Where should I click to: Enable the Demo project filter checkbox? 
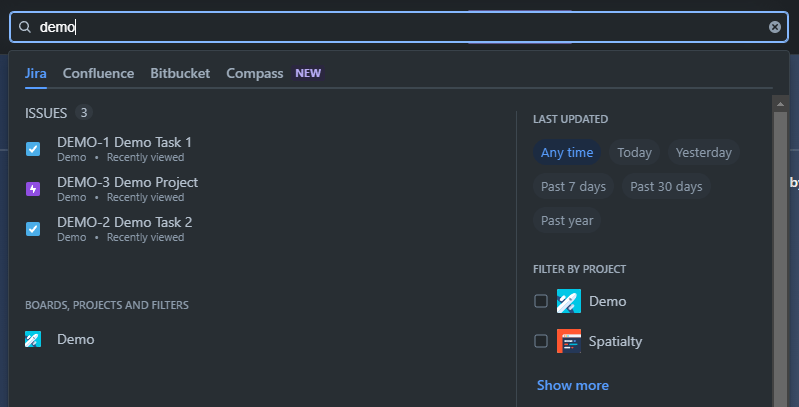click(x=541, y=301)
